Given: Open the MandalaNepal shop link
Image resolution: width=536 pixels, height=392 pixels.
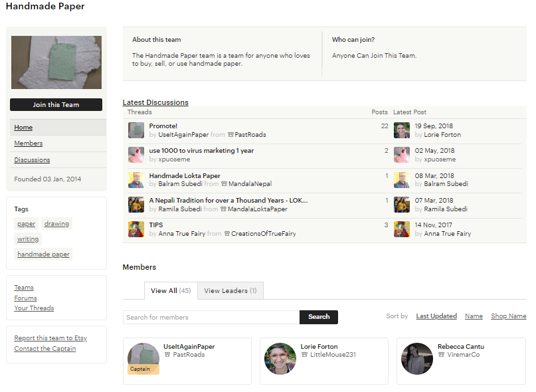Looking at the screenshot, I should [250, 184].
